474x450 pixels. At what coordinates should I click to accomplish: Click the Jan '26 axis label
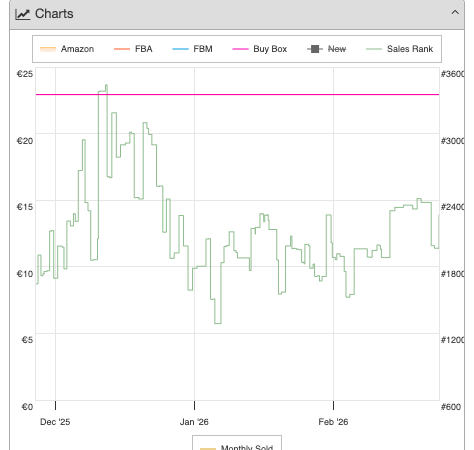(x=194, y=422)
